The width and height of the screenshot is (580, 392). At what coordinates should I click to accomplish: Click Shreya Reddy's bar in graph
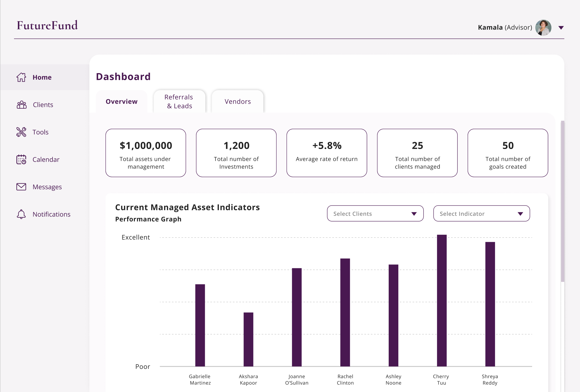(490, 304)
